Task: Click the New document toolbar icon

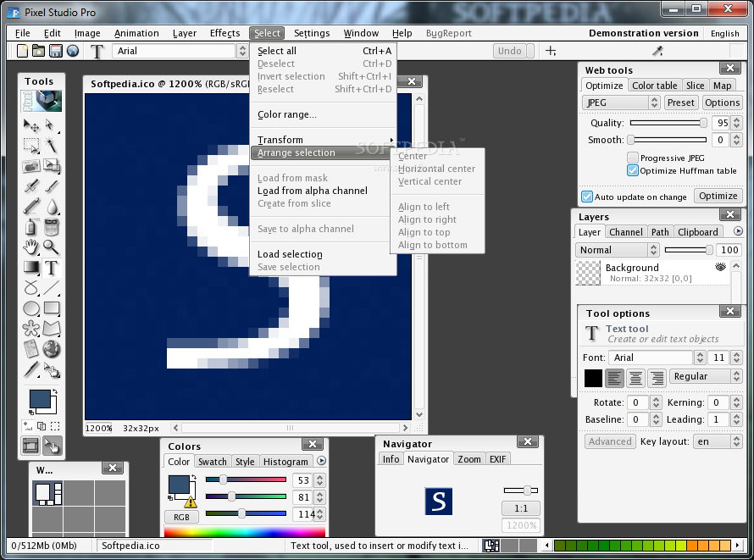Action: [22, 51]
